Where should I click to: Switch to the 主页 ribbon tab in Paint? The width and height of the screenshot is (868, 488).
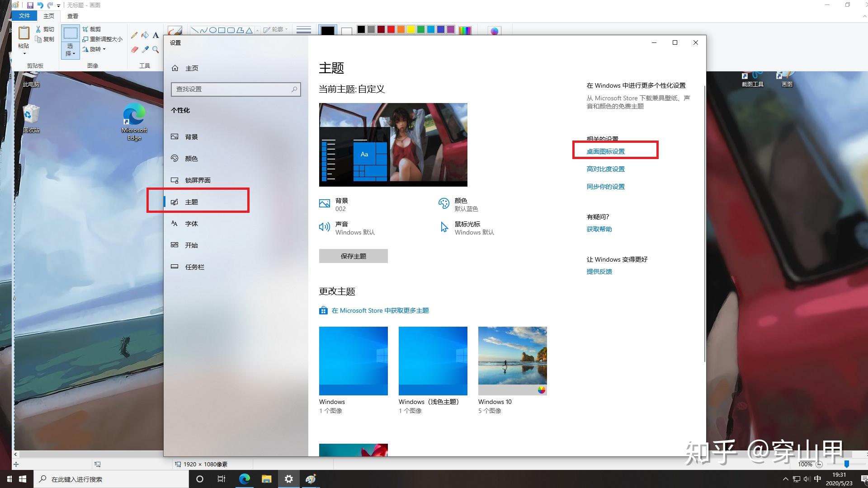pos(49,16)
